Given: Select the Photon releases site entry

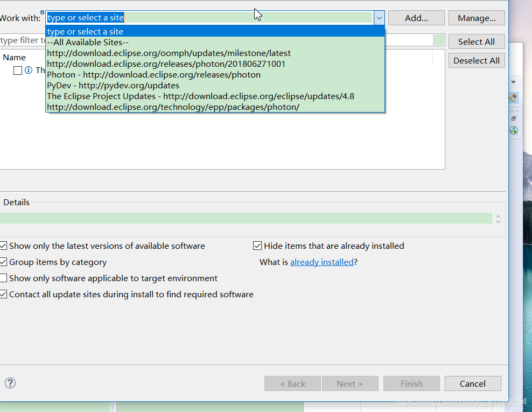Looking at the screenshot, I should (x=215, y=75).
